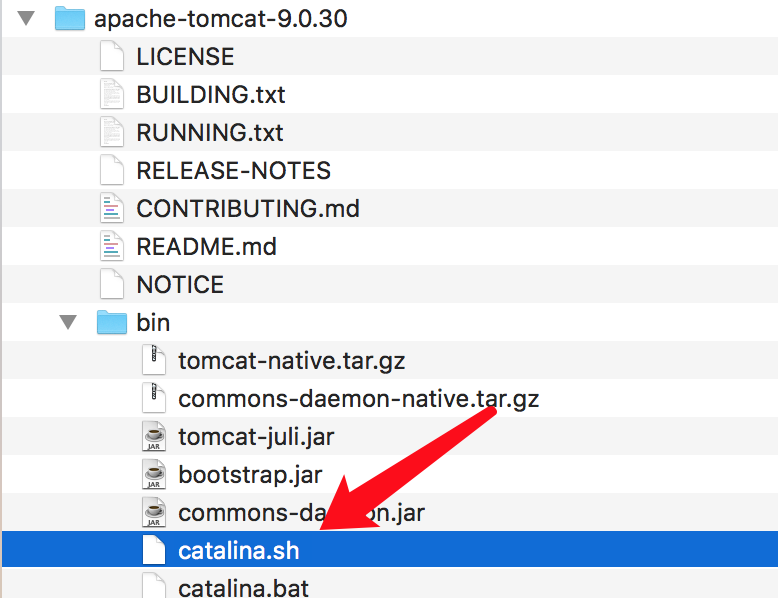Click the RUNNING.txt document icon
Viewport: 778px width, 598px height.
[112, 132]
